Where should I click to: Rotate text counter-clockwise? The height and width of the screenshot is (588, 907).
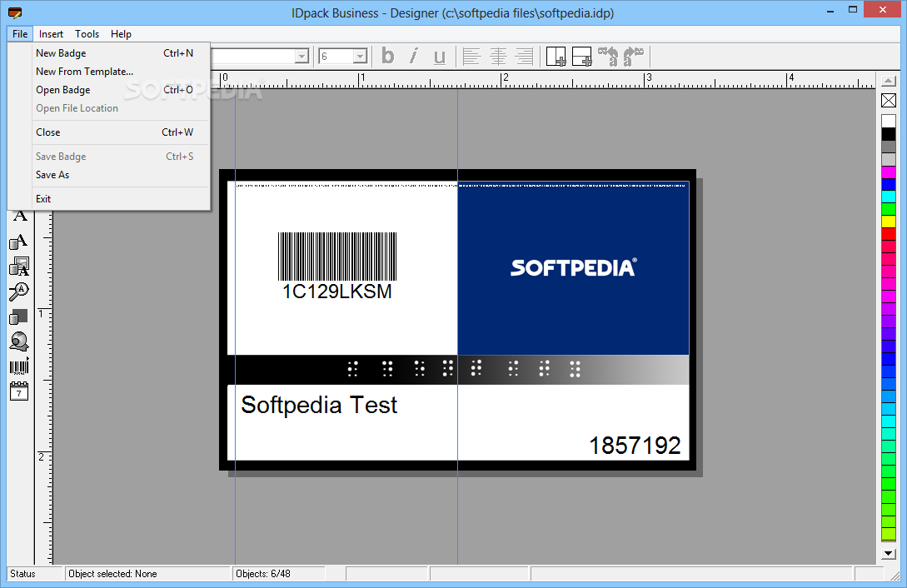pyautogui.click(x=608, y=56)
